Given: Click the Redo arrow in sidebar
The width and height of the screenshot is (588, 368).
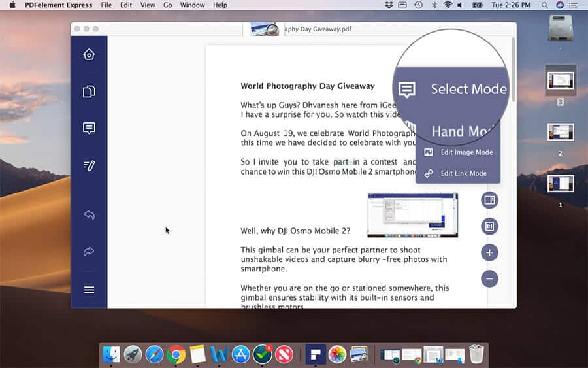Looking at the screenshot, I should (89, 252).
